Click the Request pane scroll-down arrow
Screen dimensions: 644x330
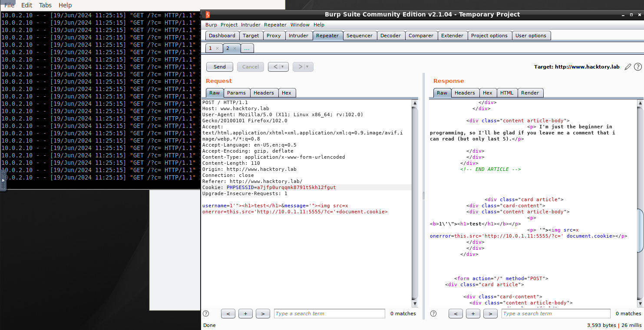point(415,304)
